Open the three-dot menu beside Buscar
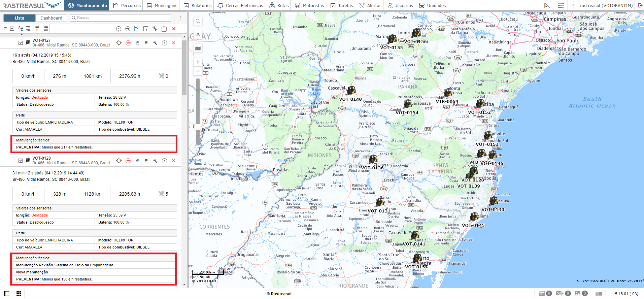This screenshot has width=644, height=299. pyautogui.click(x=181, y=18)
